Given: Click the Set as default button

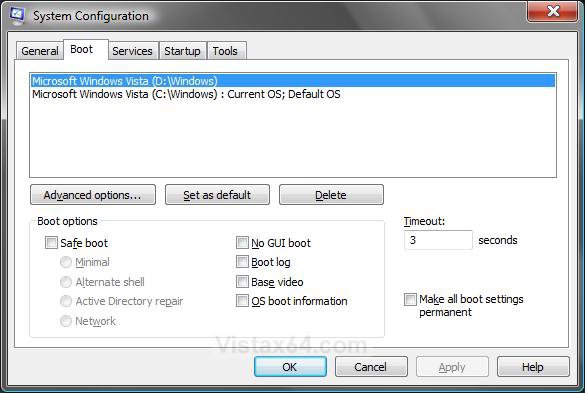Looking at the screenshot, I should (217, 195).
